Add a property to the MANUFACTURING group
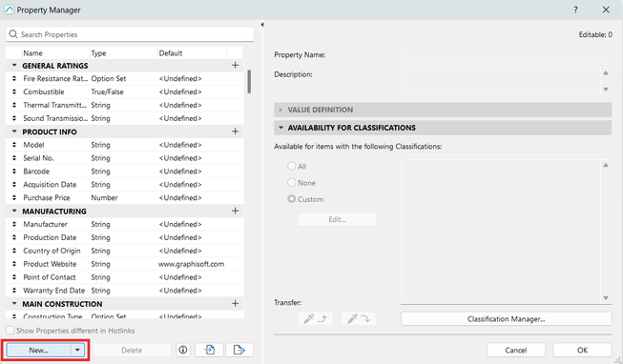 (235, 211)
